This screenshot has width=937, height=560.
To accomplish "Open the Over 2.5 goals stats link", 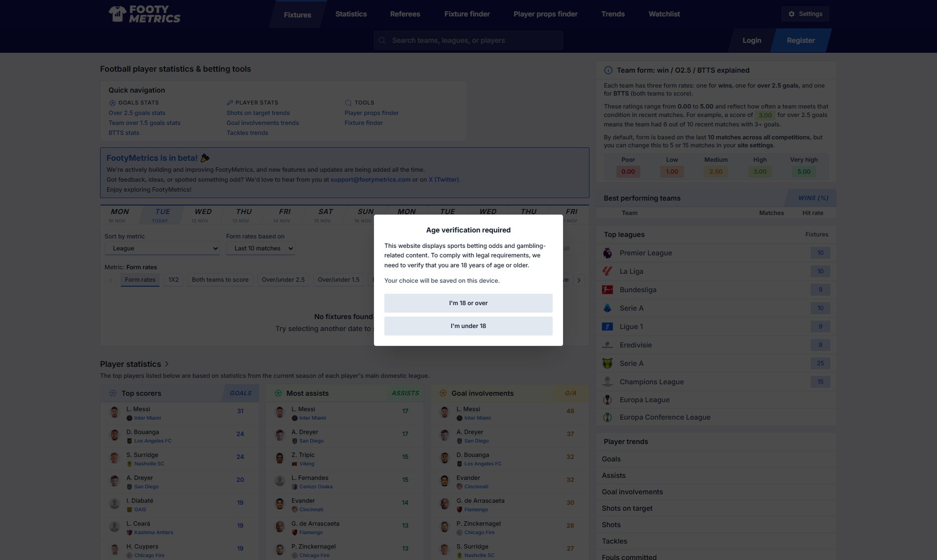I will point(136,113).
